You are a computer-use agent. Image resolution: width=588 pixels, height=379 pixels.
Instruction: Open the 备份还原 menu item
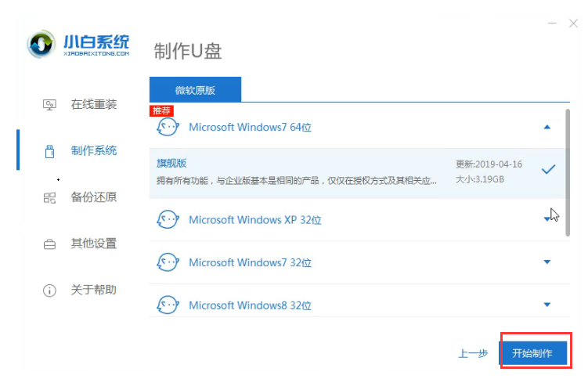tap(94, 197)
